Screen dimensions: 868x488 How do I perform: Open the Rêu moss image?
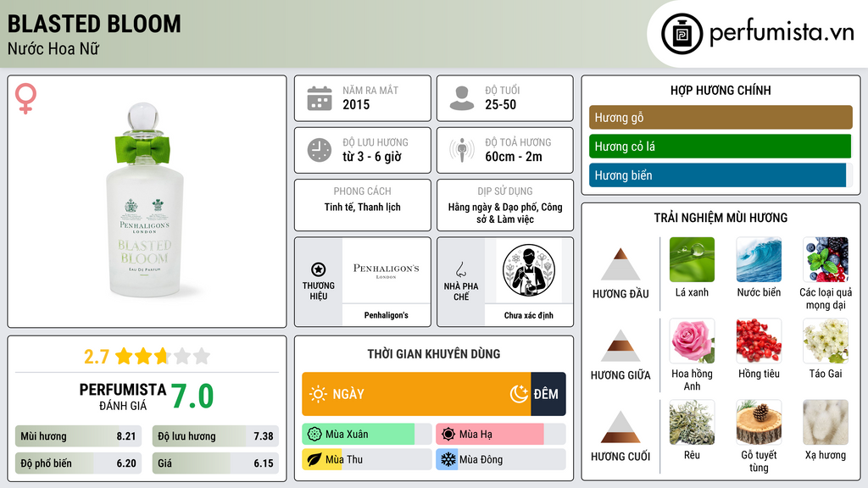pos(692,422)
